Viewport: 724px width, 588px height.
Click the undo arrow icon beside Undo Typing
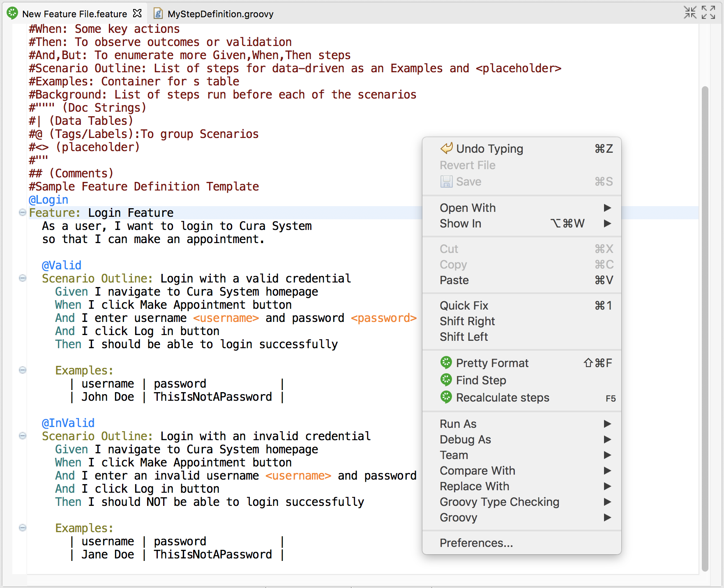[446, 148]
